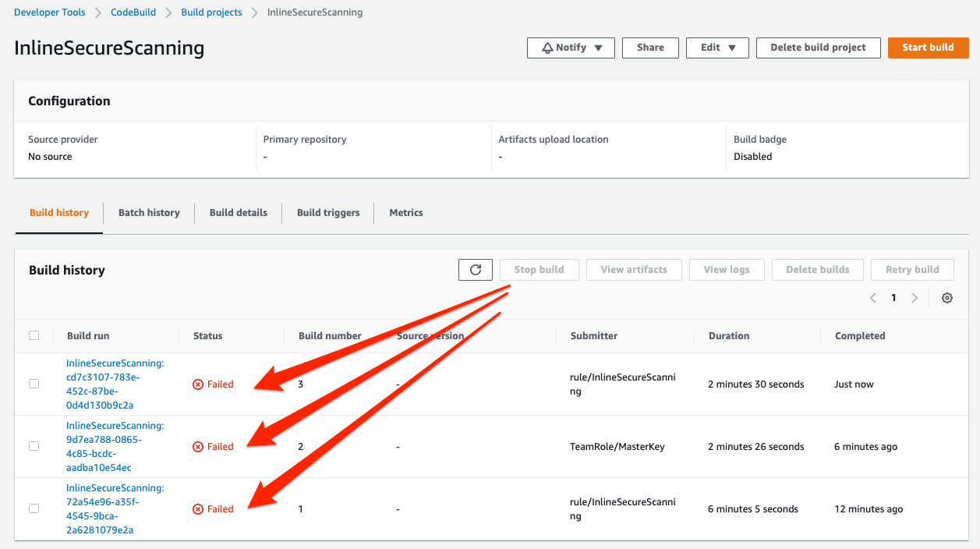Click the Completed column header
Image resolution: width=980 pixels, height=549 pixels.
point(860,336)
